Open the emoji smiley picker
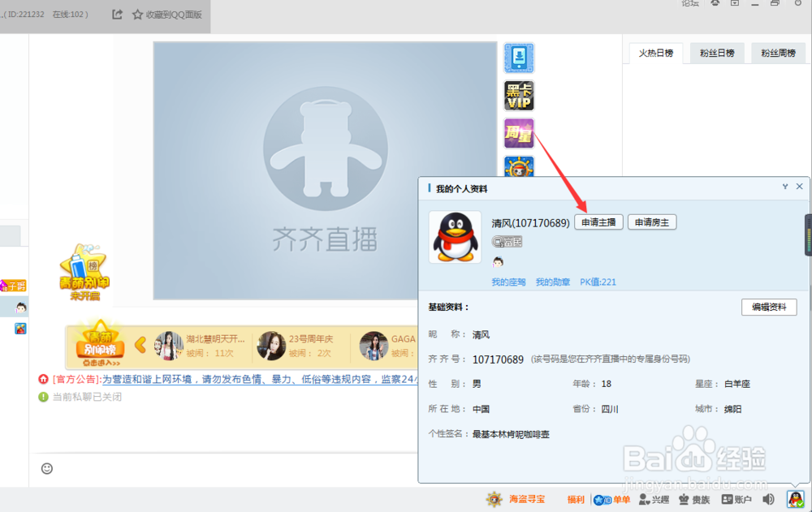This screenshot has width=812, height=512. click(46, 468)
